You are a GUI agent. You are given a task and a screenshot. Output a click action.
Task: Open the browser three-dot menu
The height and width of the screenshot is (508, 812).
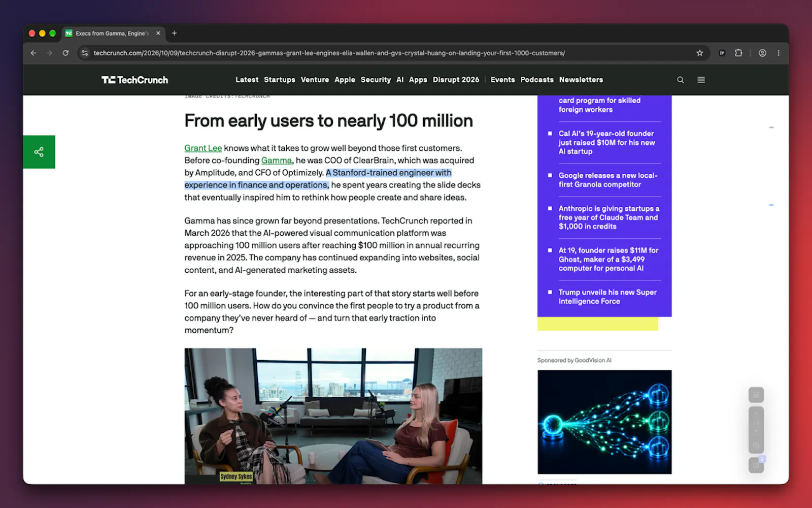point(779,53)
